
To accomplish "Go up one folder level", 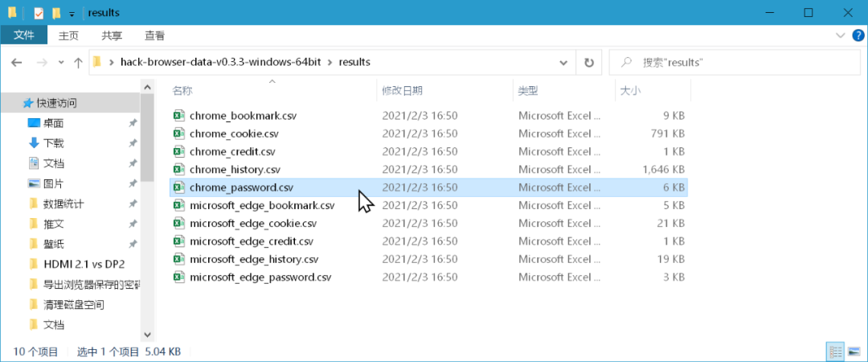I will [x=78, y=63].
